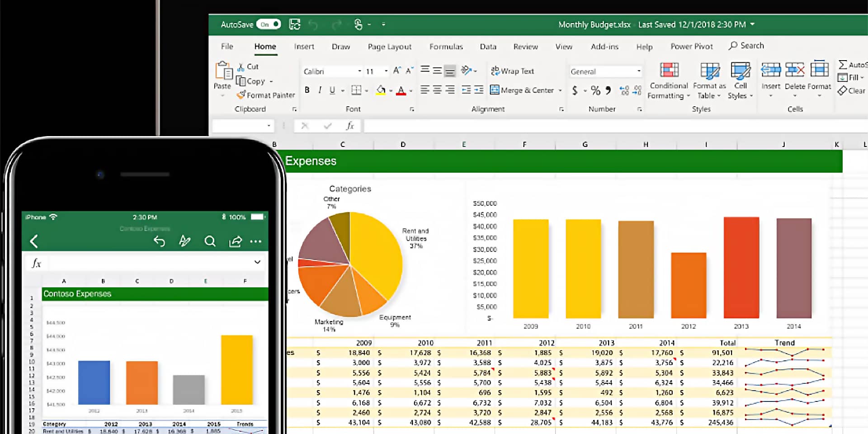Click Decrease Indent icon
This screenshot has height=434, width=868.
pos(466,90)
